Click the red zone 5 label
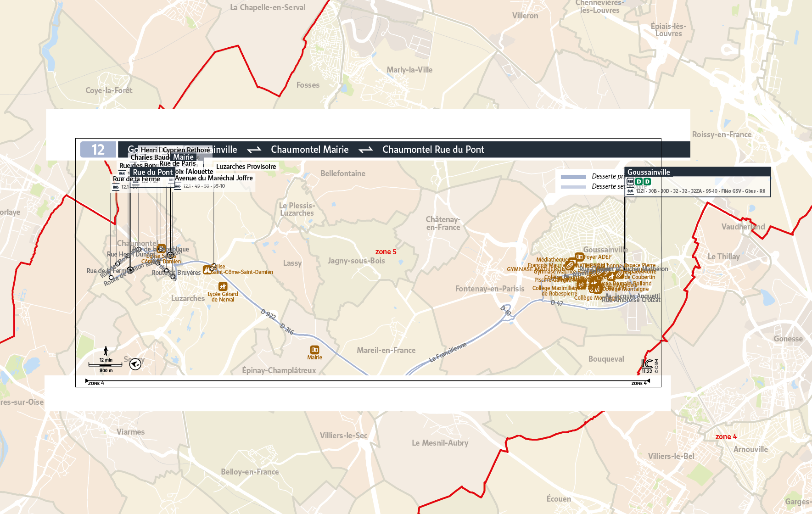Viewport: 812px width, 514px height. pos(386,251)
